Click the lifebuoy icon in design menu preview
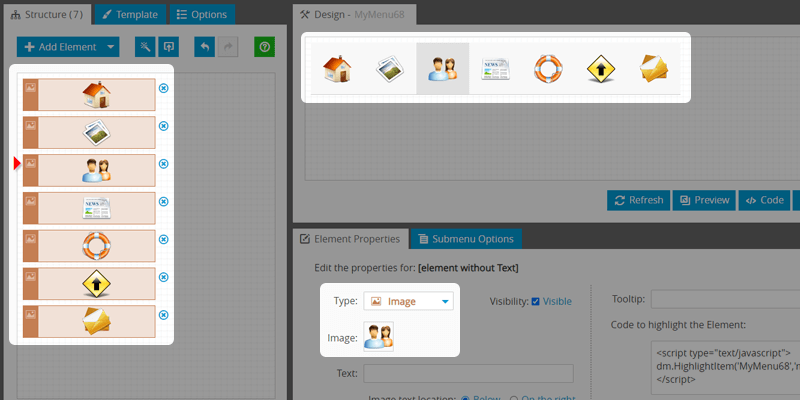This screenshot has width=800, height=400. point(548,69)
